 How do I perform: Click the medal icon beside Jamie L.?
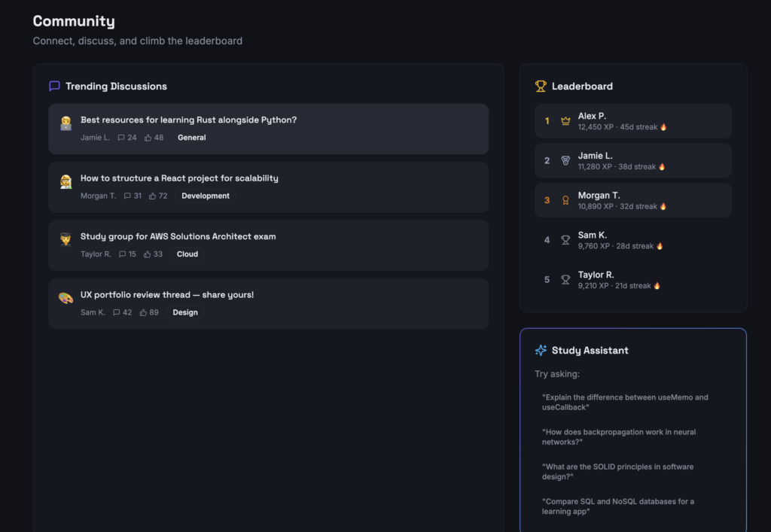tap(565, 160)
